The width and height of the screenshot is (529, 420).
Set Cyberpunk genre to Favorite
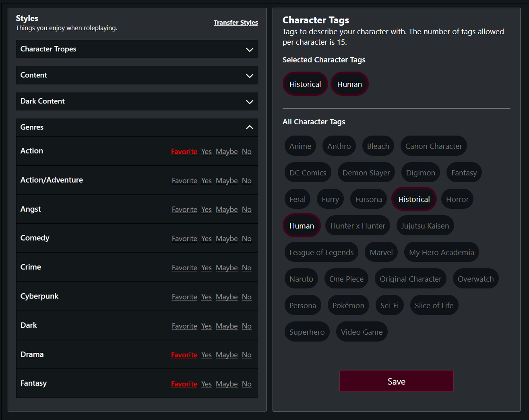[184, 297]
